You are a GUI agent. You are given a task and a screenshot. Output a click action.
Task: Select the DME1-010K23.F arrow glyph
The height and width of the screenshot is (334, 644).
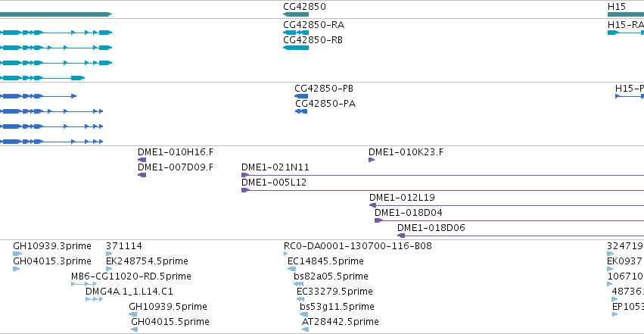coord(372,160)
